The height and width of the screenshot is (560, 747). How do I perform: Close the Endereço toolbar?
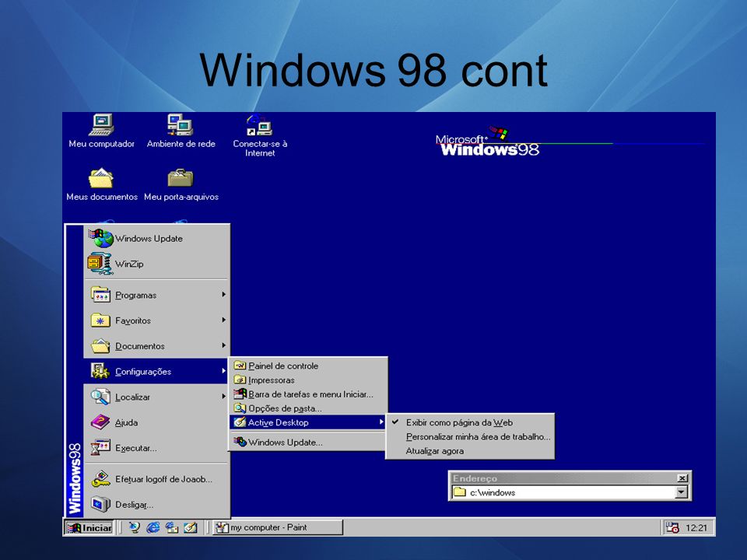[682, 478]
